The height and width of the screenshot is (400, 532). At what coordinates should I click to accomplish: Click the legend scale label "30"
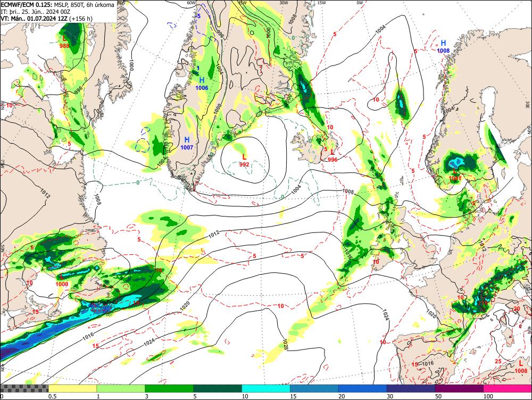coord(390,396)
